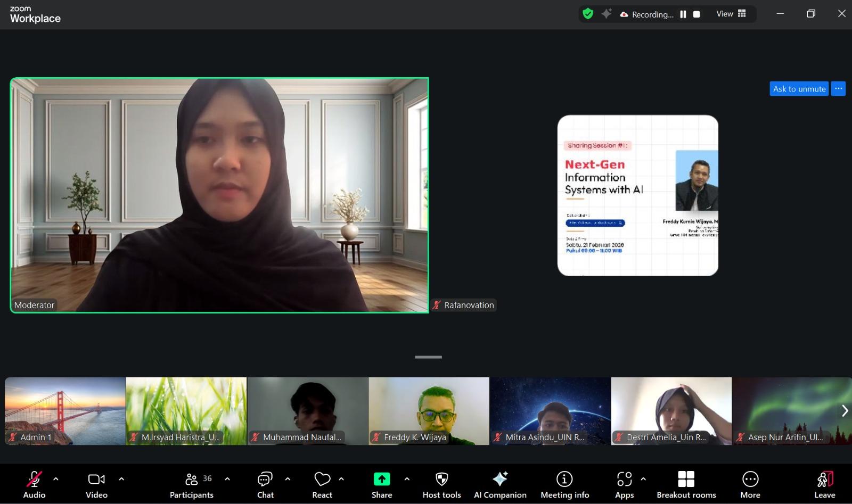Click Ask to unmute button
The width and height of the screenshot is (852, 504).
click(x=799, y=89)
